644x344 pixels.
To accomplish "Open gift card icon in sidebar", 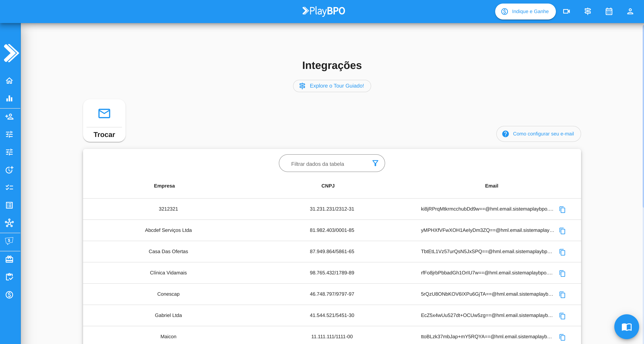I will click(10, 259).
